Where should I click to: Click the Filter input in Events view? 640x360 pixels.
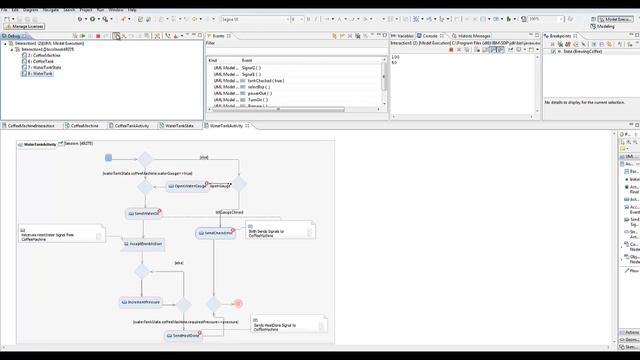(296, 51)
